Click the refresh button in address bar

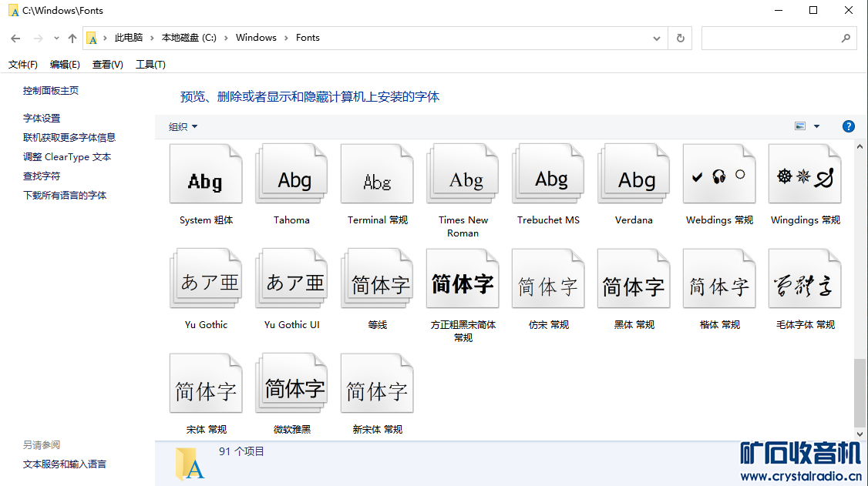pyautogui.click(x=681, y=38)
